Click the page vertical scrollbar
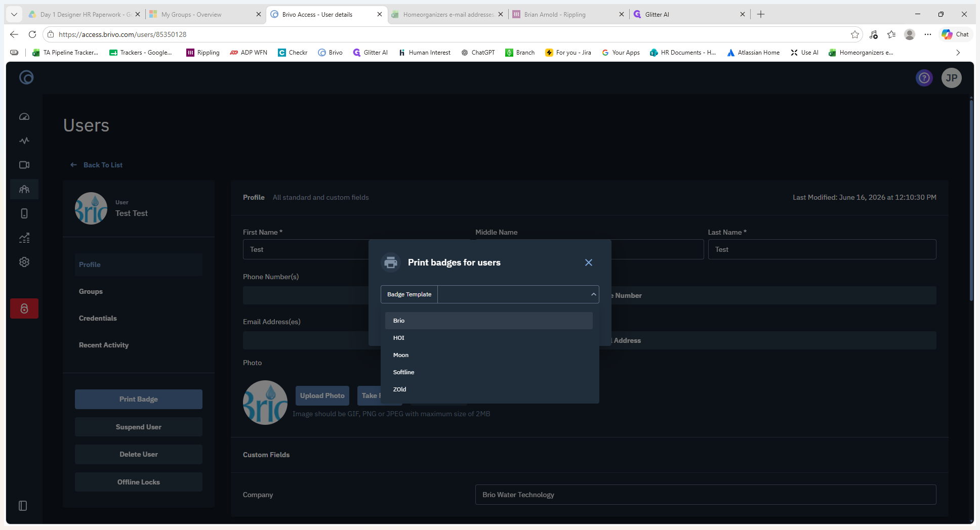This screenshot has width=980, height=530. pyautogui.click(x=971, y=200)
